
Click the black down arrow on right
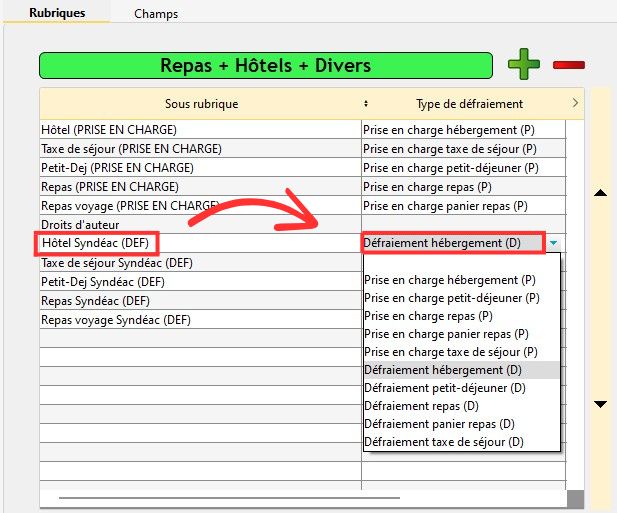click(x=601, y=404)
